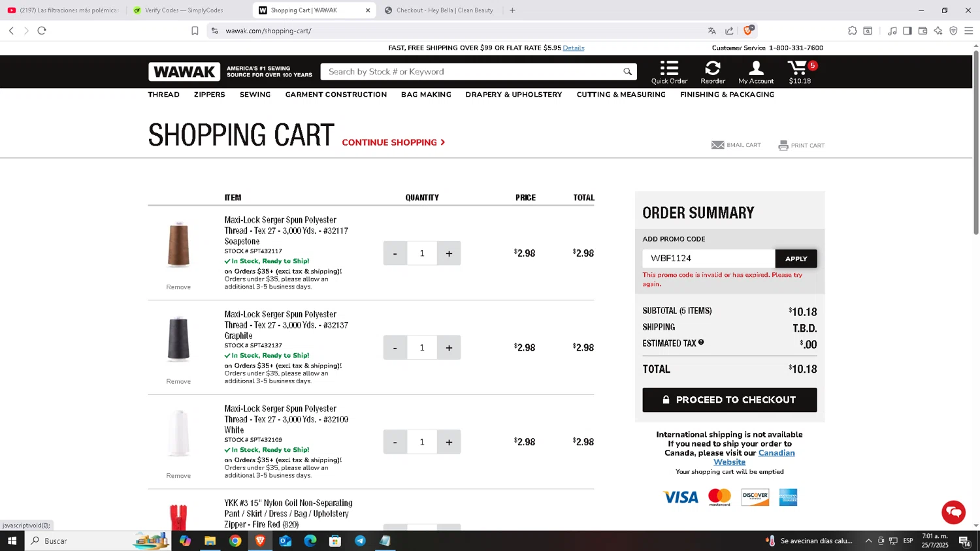Click the search magnifier icon

tap(627, 72)
